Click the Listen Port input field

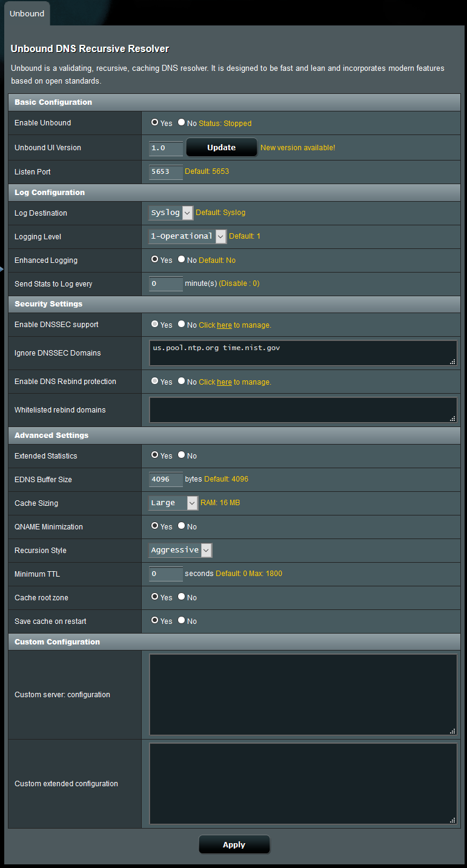[x=165, y=172]
